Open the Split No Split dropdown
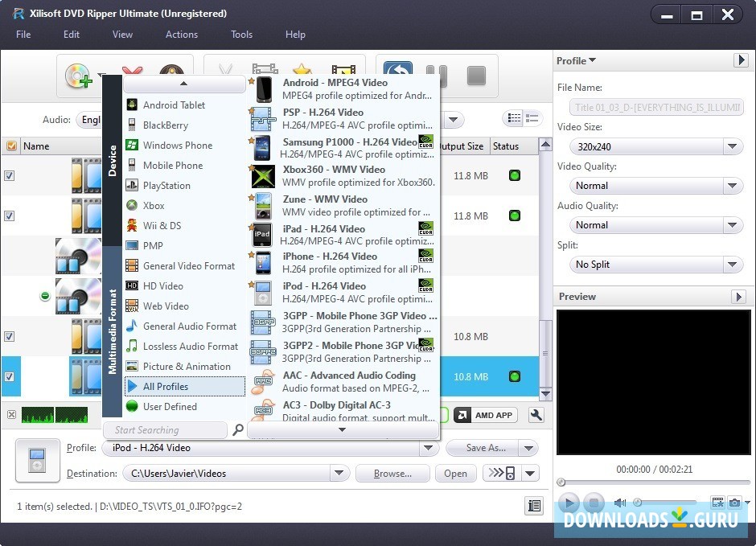The width and height of the screenshot is (756, 546). click(x=656, y=265)
